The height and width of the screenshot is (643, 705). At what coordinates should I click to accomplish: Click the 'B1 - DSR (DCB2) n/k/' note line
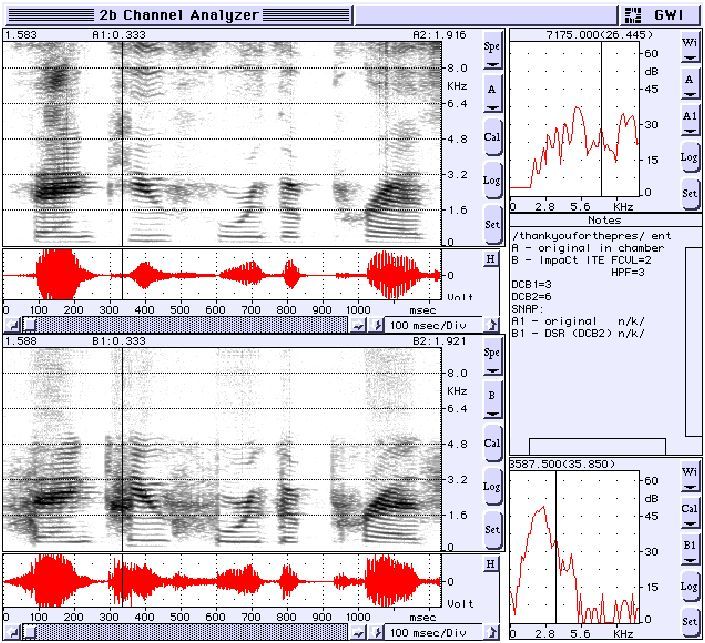(x=578, y=333)
